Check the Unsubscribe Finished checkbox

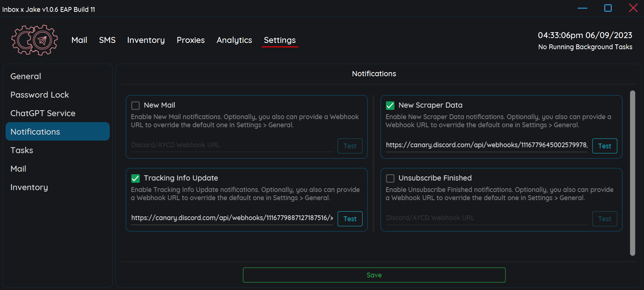(x=390, y=178)
